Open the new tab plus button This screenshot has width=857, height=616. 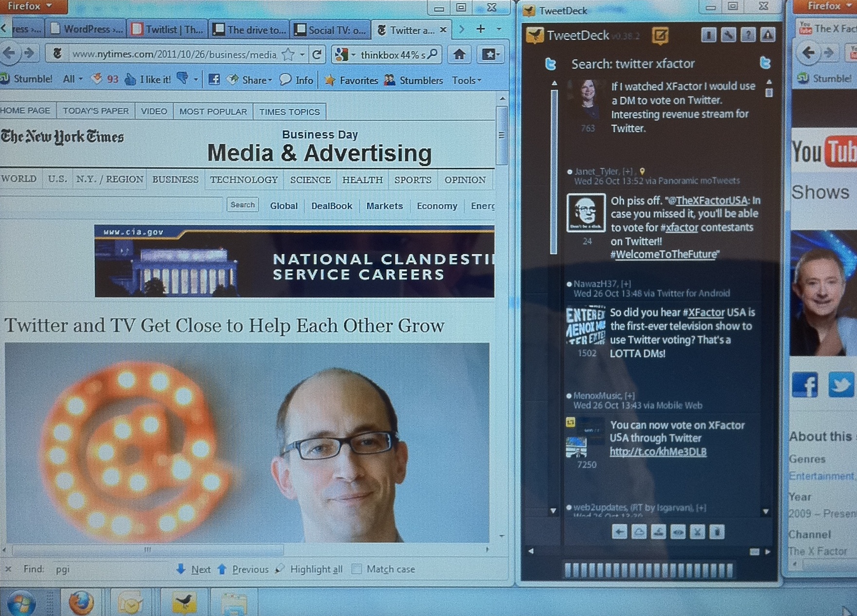(481, 29)
